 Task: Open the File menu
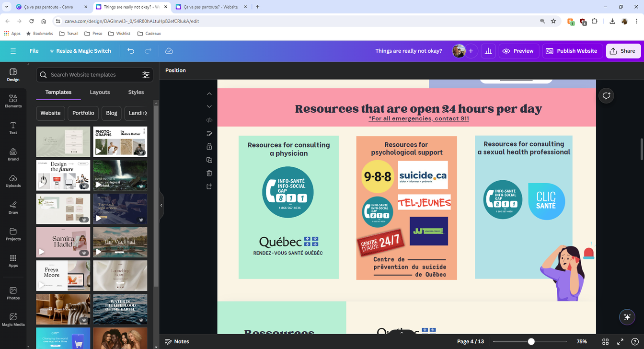coord(34,51)
